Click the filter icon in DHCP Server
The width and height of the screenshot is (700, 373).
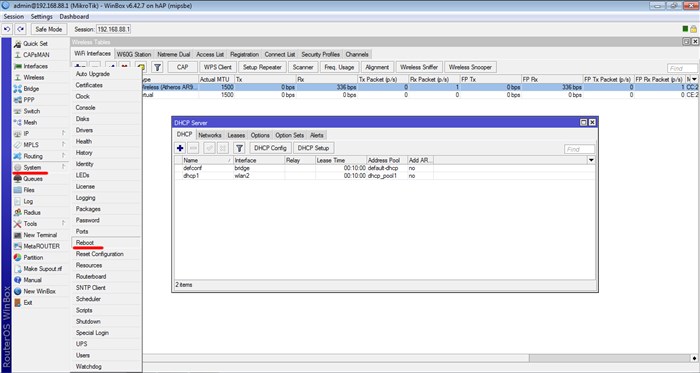point(239,148)
